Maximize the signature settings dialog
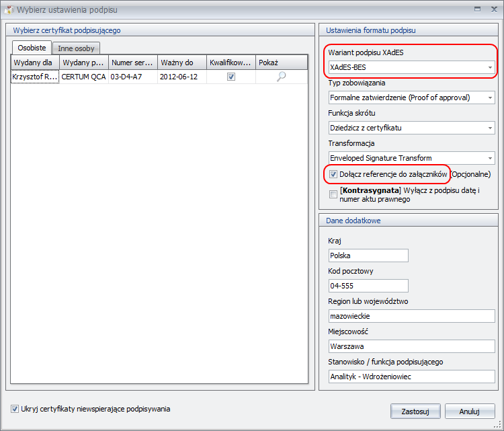Image resolution: width=504 pixels, height=431 pixels. click(x=477, y=9)
